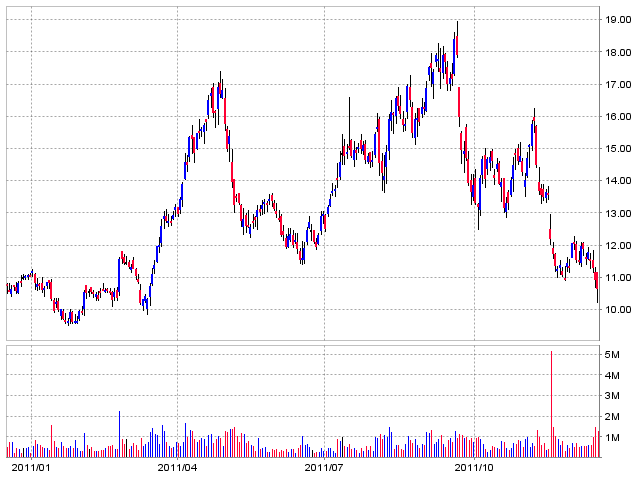
Task: Click the 16.00 price axis label
Action: click(x=618, y=117)
